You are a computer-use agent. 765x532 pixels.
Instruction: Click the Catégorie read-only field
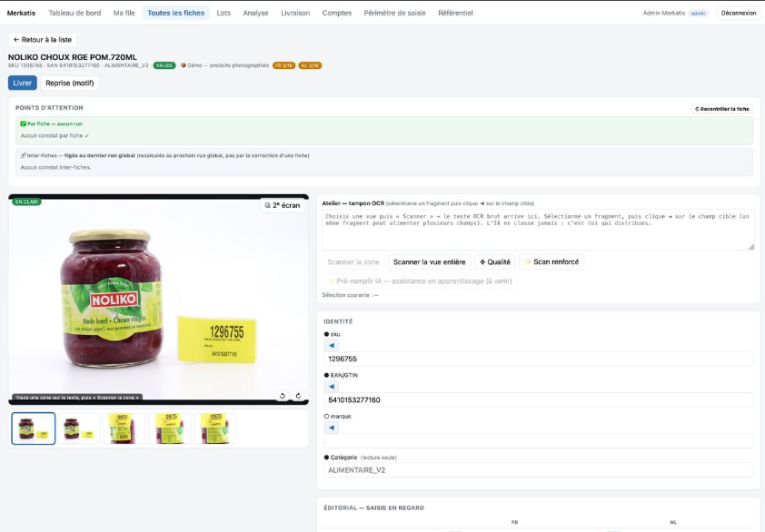tap(538, 470)
